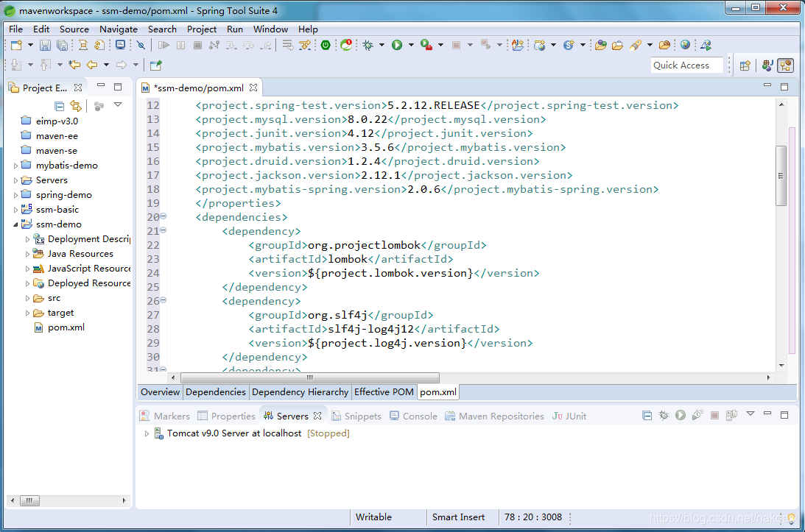Click the web browser globe icon
The height and width of the screenshot is (532, 805).
685,46
